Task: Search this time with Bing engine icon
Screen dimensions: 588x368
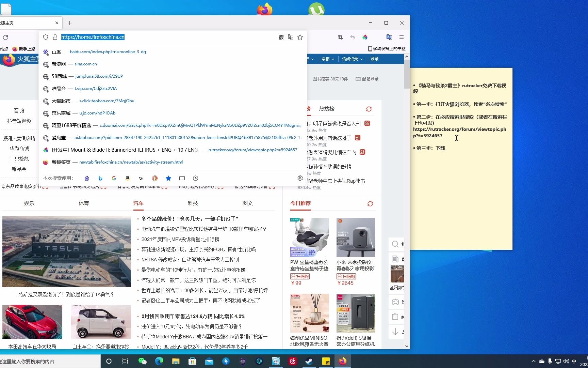Action: pos(100,178)
